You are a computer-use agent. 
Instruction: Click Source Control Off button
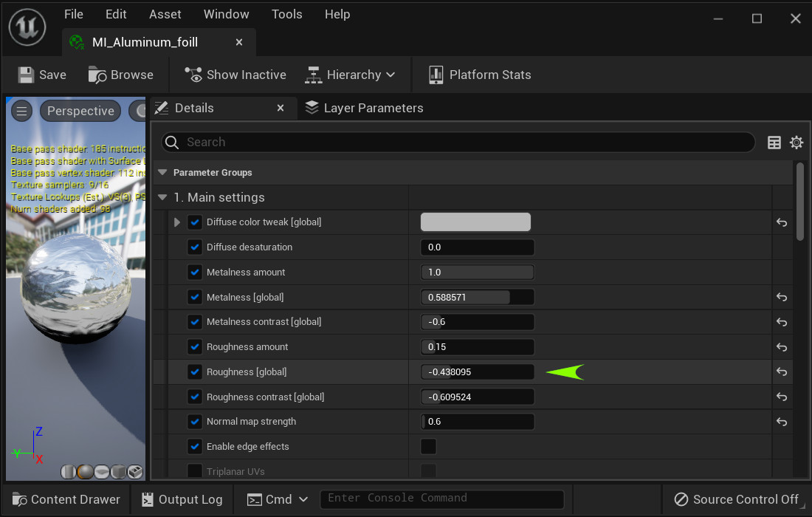pyautogui.click(x=736, y=499)
